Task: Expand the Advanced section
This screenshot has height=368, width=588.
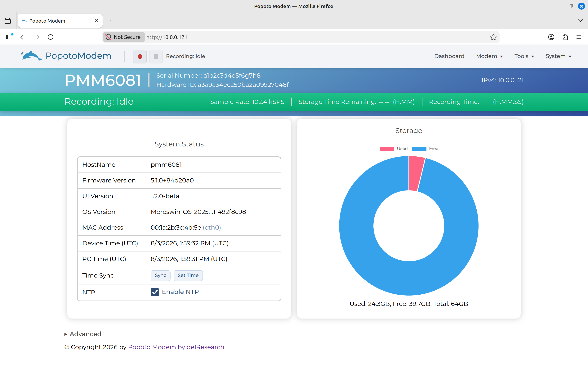Action: [x=83, y=334]
